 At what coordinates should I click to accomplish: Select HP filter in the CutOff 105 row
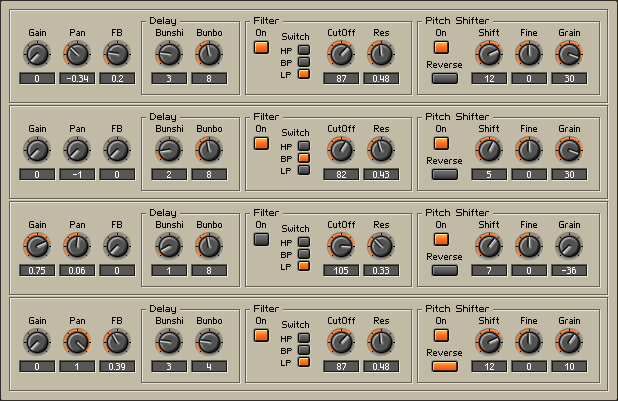click(x=304, y=242)
